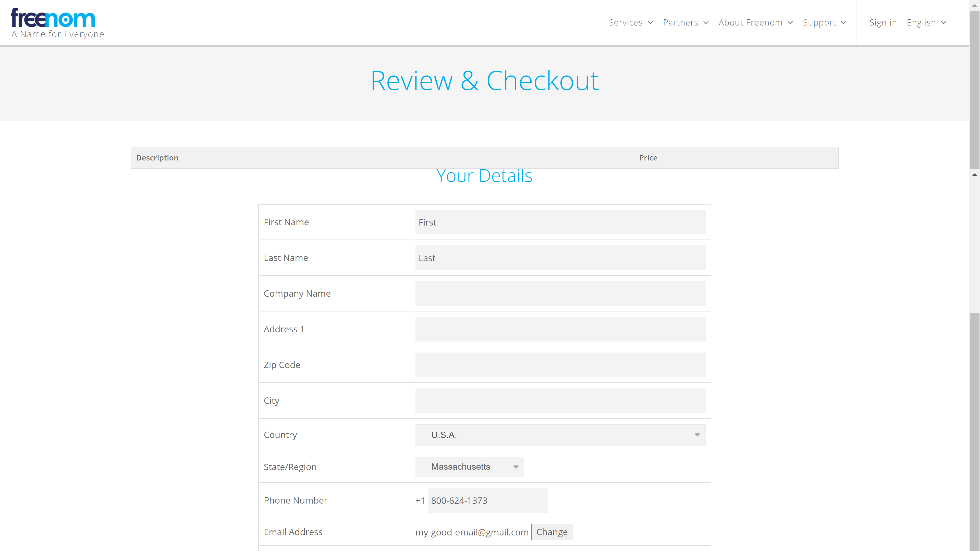Click the Phone Number input field

coord(488,500)
